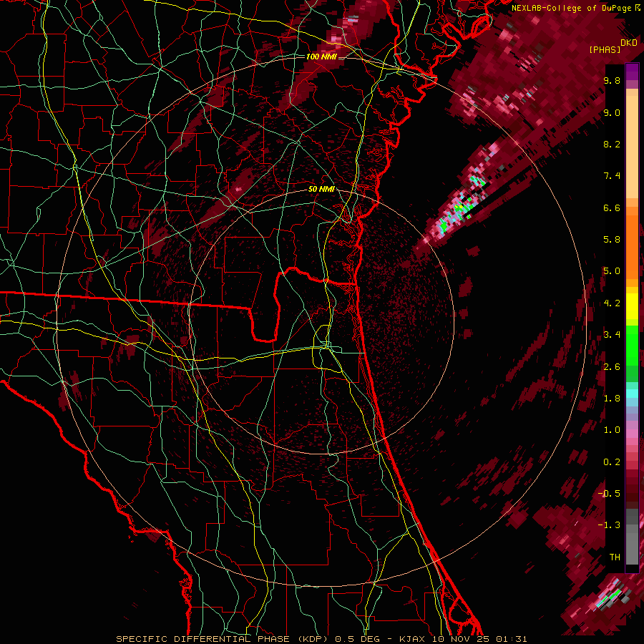Viewport: 644px width, 644px height.
Task: Click the 1.8 value on the color scale
Action: coord(612,398)
